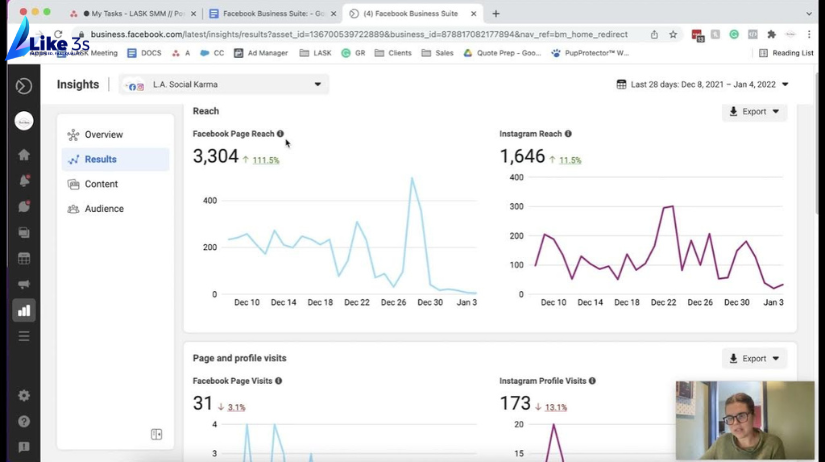Open the LASK bookmarks folder
Viewport: 825px width, 462px height.
pos(315,53)
